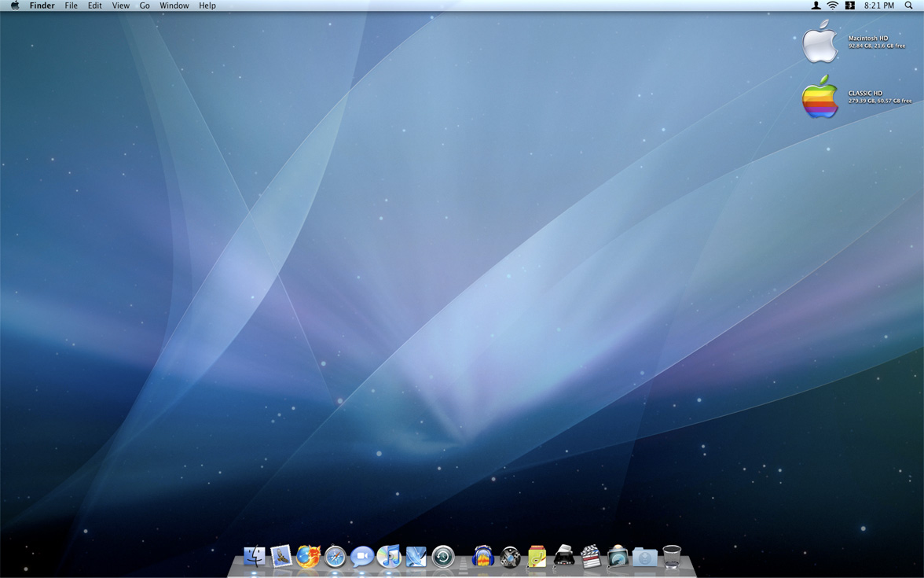Launch iTunes from the Dock

pyautogui.click(x=389, y=556)
